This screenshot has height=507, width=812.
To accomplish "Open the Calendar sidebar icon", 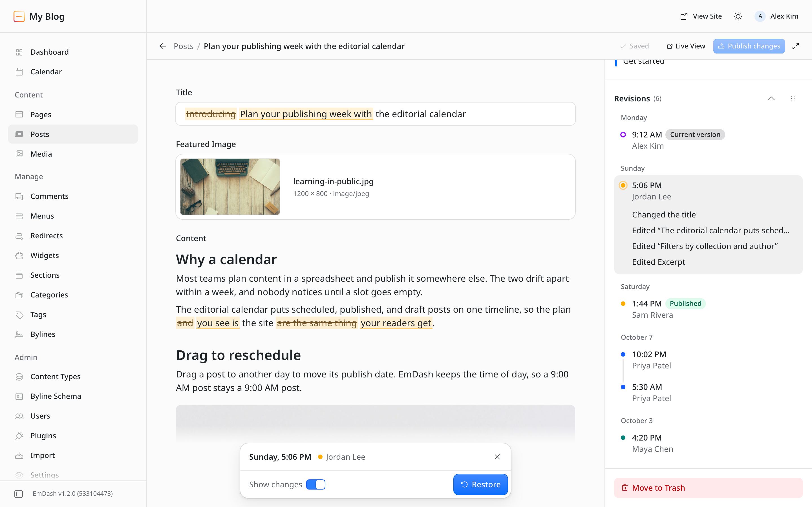I will click(x=19, y=72).
